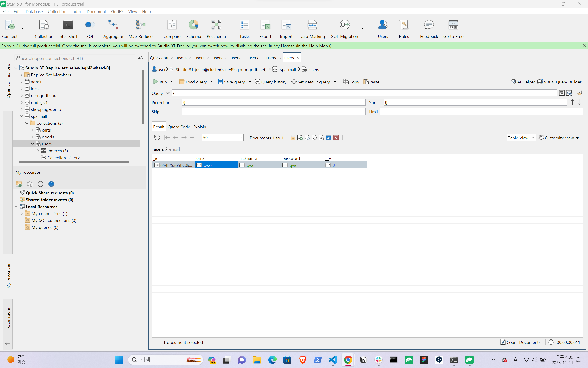Launch the SQL query tool

90,29
